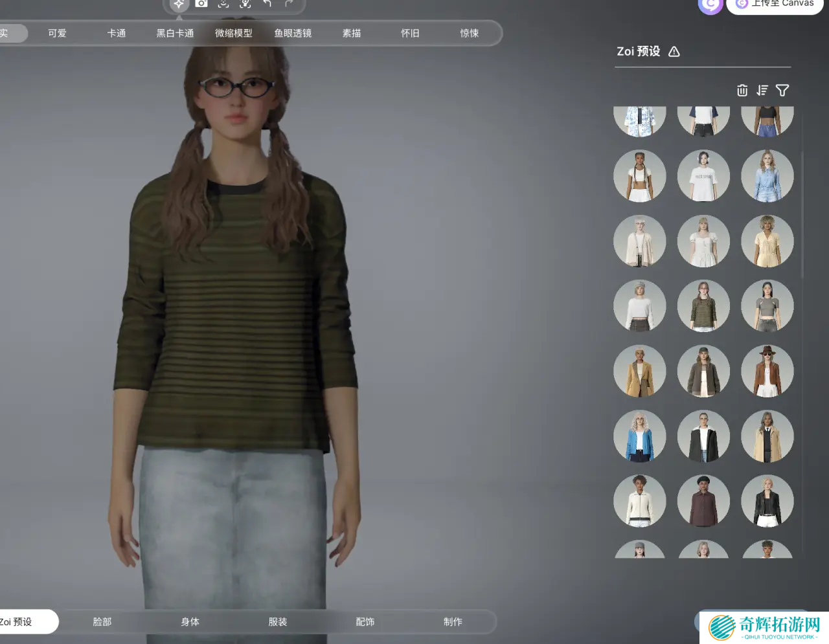Click the trash icon above the presets
The width and height of the screenshot is (829, 644).
(x=742, y=91)
